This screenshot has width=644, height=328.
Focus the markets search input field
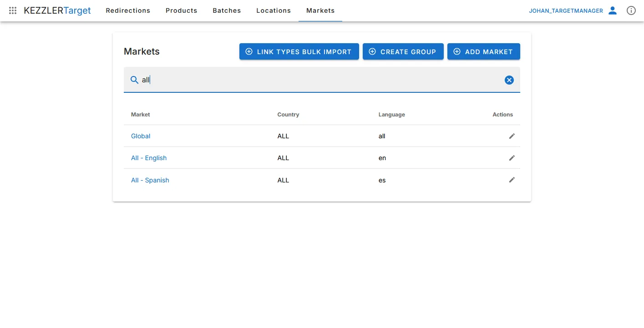point(319,80)
